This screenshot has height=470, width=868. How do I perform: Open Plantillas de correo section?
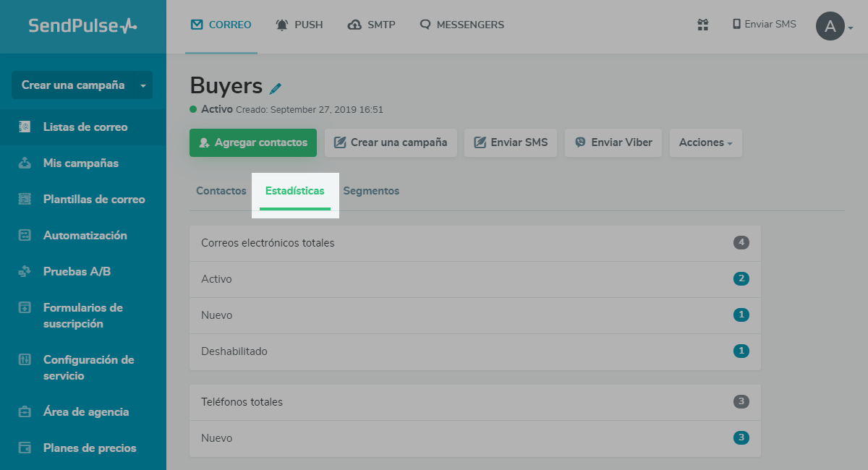pos(93,200)
